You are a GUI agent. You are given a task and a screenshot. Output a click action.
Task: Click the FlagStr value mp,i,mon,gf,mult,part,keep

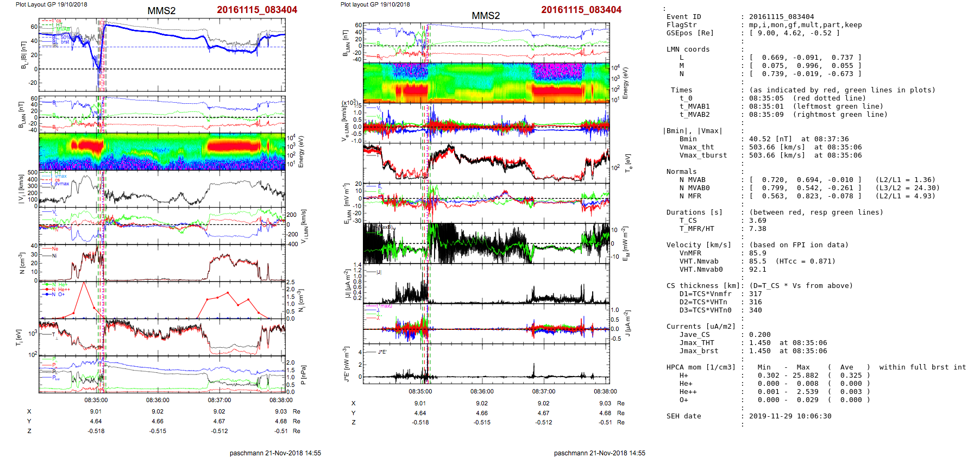(x=805, y=25)
